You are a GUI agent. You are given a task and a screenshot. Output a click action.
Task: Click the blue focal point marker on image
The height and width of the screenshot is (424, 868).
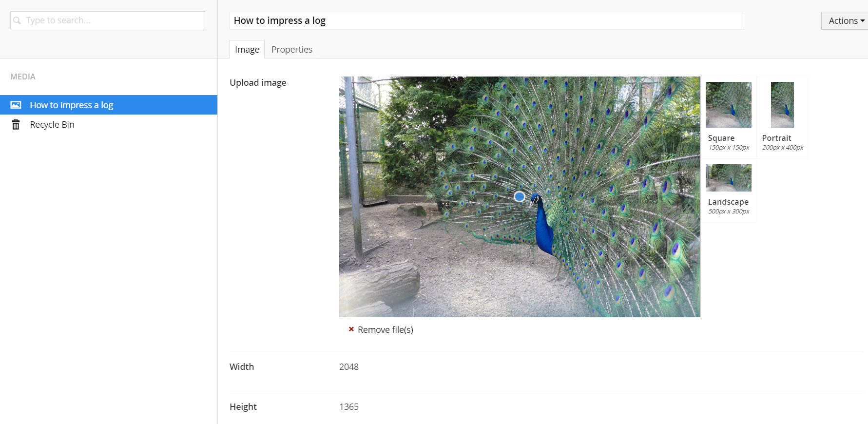click(520, 196)
